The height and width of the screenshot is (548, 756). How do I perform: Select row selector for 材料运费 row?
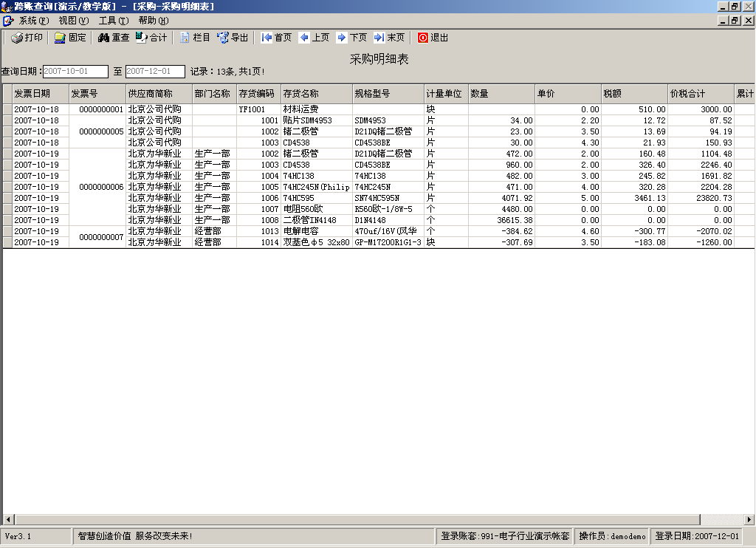point(7,109)
